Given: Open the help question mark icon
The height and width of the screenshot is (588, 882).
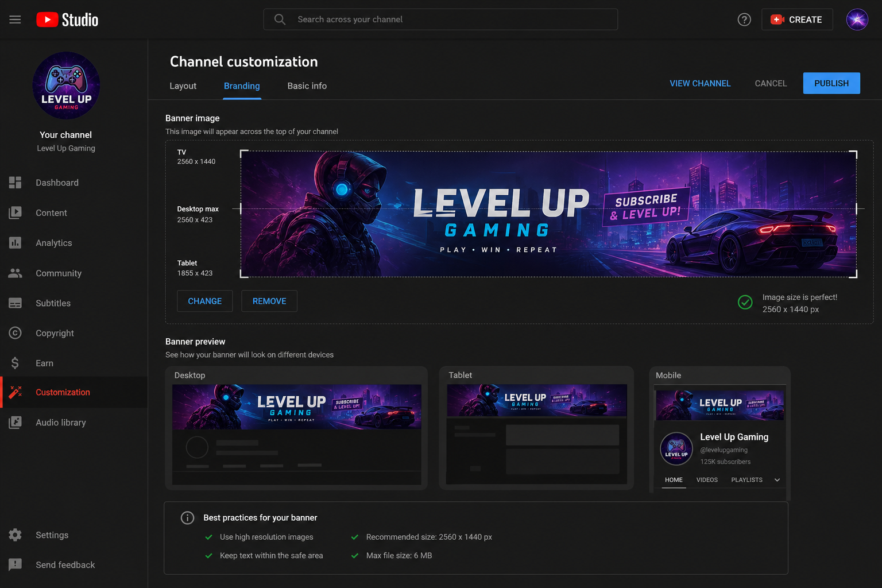Looking at the screenshot, I should pos(744,20).
